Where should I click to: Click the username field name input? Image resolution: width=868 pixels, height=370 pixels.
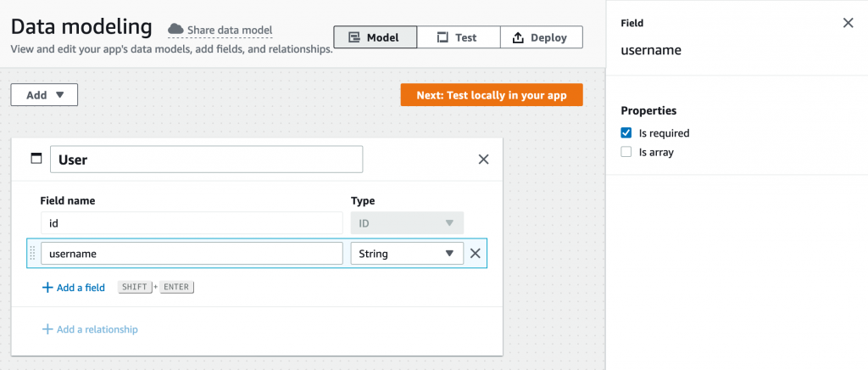pyautogui.click(x=191, y=253)
